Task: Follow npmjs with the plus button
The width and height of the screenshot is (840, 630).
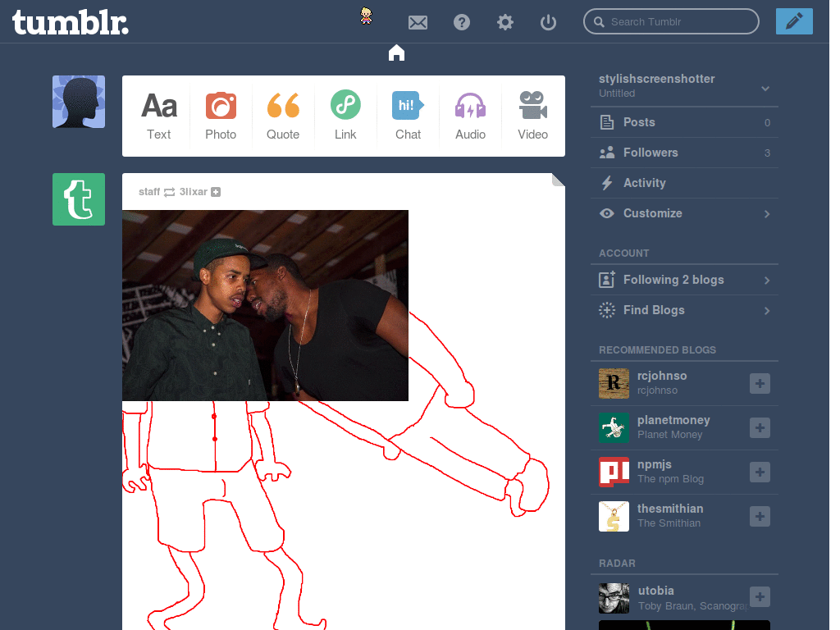Action: coord(760,472)
